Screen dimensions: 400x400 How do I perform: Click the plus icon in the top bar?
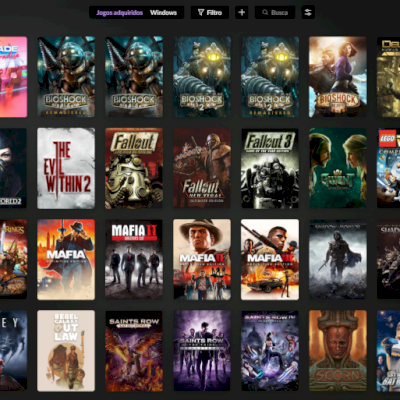click(x=242, y=13)
